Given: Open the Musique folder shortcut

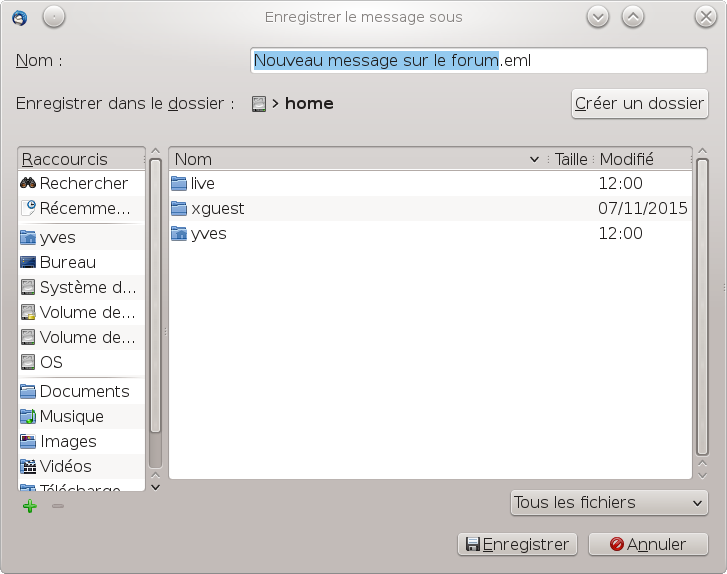Looking at the screenshot, I should 71,416.
